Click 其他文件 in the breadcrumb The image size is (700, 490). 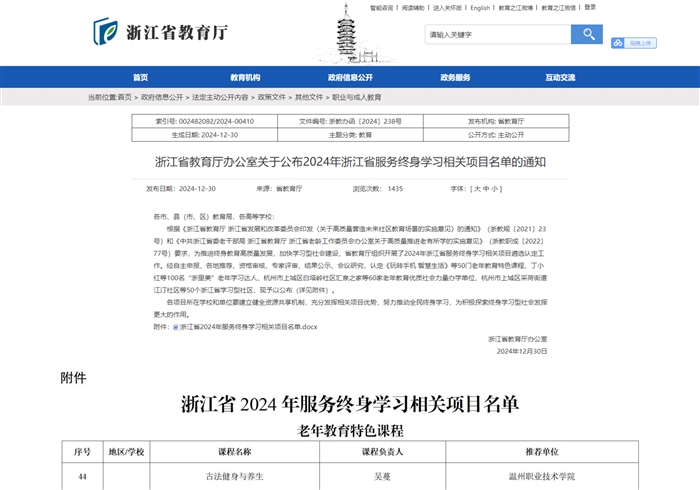[308, 97]
